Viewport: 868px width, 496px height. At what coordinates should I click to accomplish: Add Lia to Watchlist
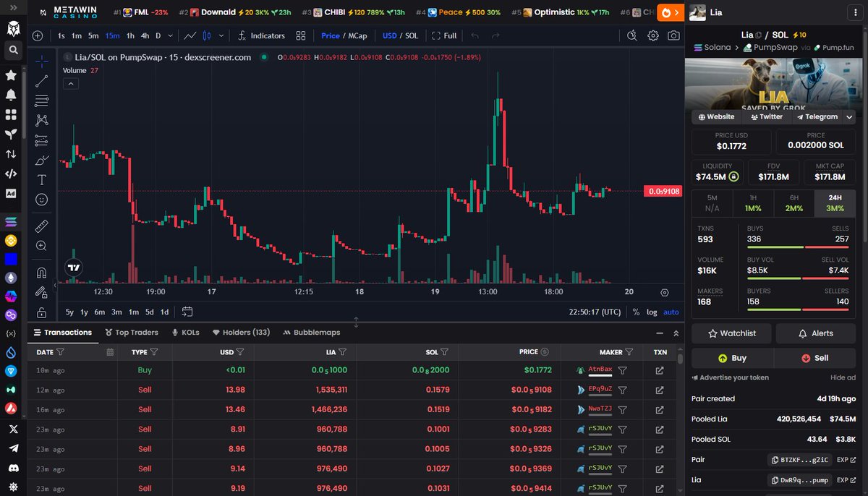click(x=731, y=333)
